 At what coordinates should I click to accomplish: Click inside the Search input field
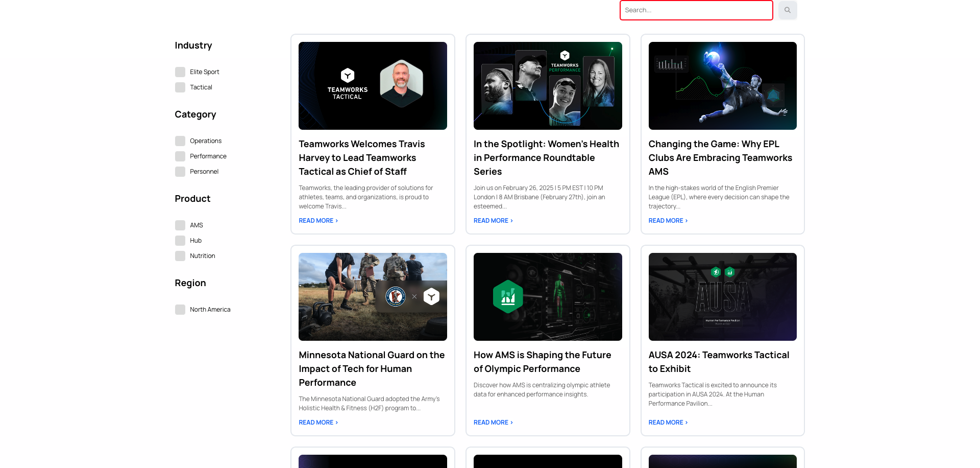coord(696,10)
